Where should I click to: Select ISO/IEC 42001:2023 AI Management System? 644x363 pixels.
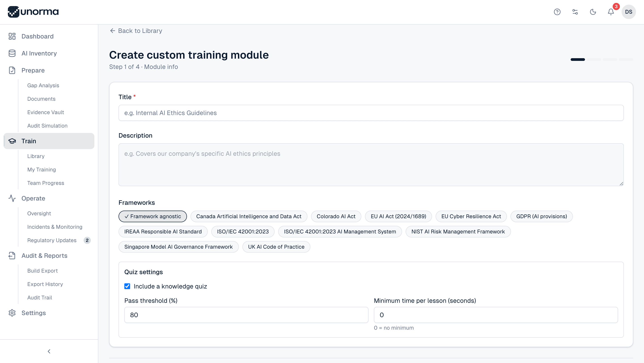340,232
